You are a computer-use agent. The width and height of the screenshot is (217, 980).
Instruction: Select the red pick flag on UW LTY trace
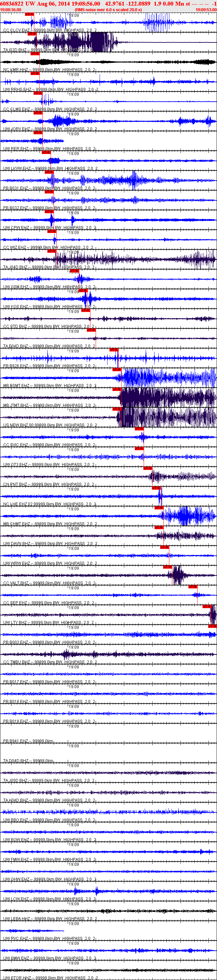(x=207, y=606)
